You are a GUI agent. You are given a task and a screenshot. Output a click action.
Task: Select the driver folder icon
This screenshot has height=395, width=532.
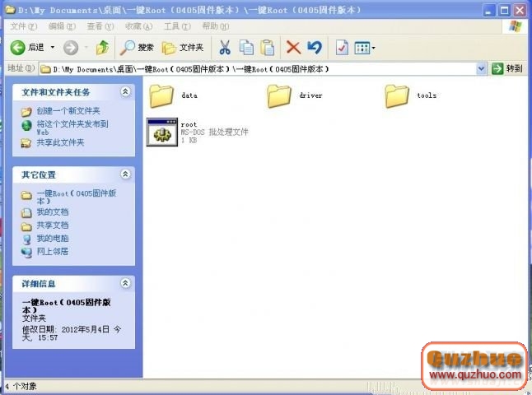(278, 96)
